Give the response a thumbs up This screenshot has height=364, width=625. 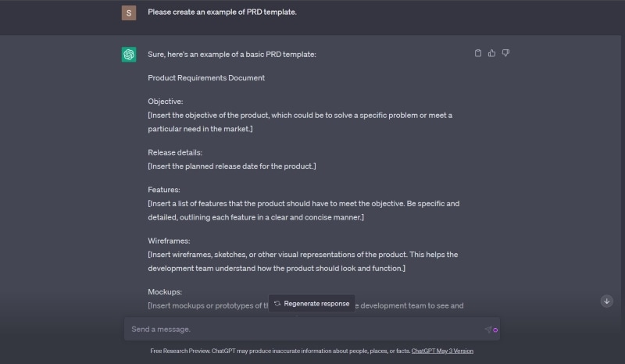click(x=491, y=53)
